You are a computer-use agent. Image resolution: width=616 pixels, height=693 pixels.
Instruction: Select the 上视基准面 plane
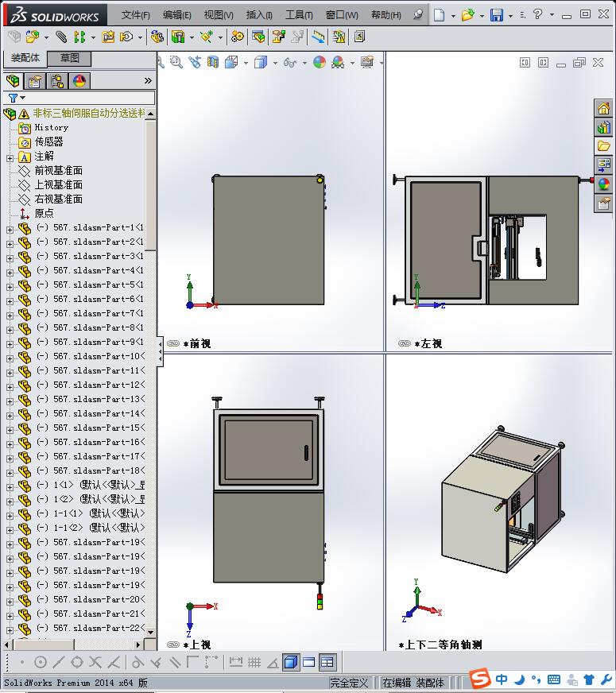[x=58, y=184]
